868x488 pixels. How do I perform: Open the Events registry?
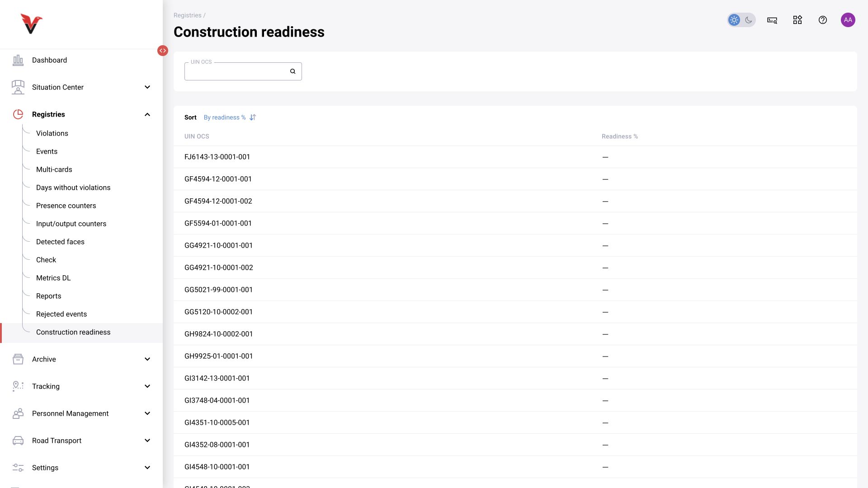tap(47, 151)
